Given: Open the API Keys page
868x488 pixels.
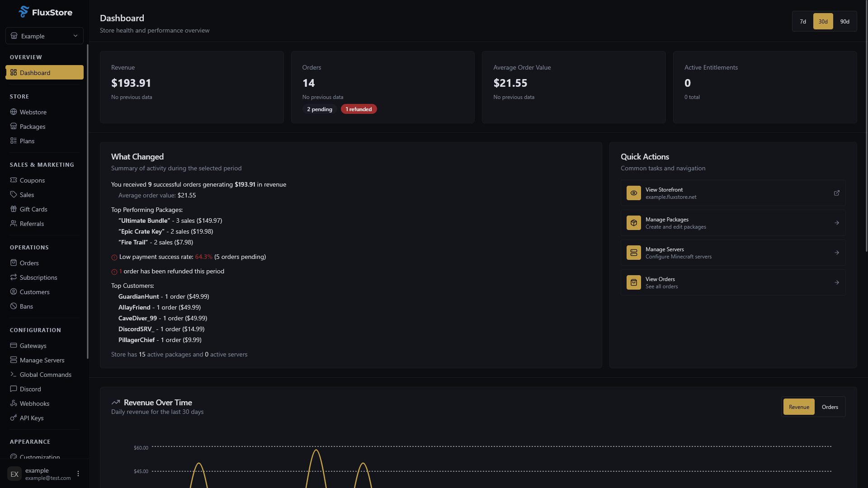Looking at the screenshot, I should [x=32, y=418].
